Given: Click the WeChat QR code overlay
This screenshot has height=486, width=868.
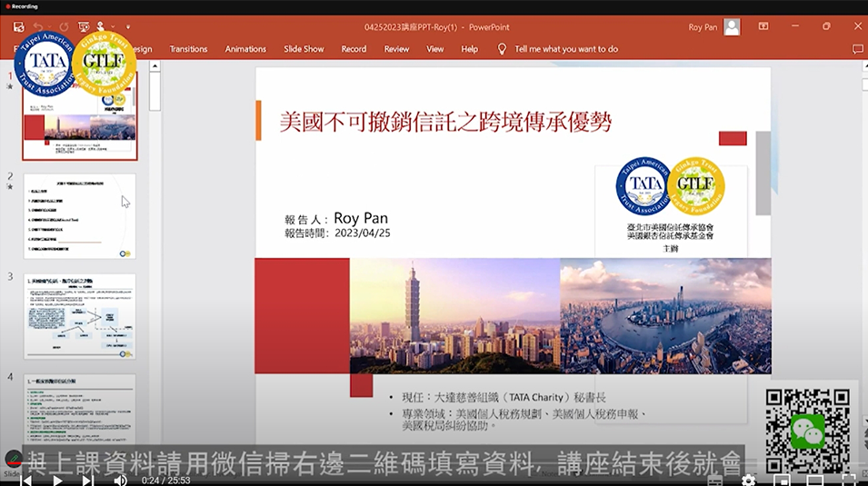Looking at the screenshot, I should click(808, 431).
